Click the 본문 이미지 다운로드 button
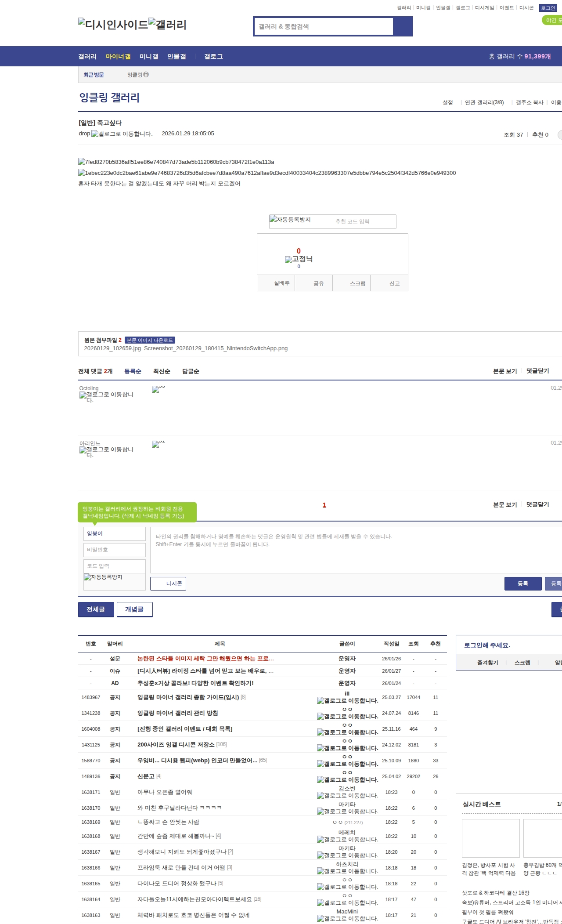This screenshot has height=924, width=562. point(150,340)
